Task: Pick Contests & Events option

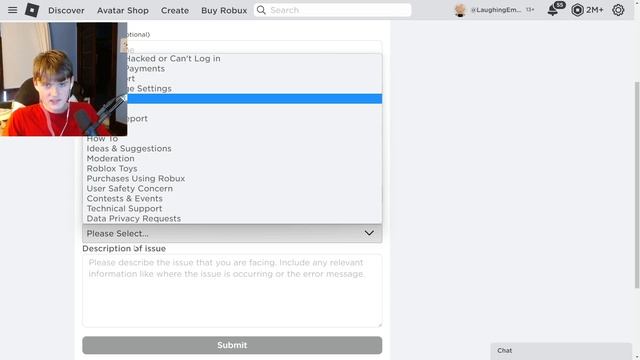Action: (x=232, y=198)
